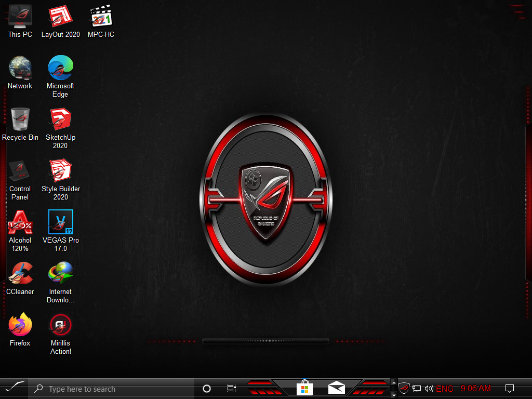Open clock showing 9:06 AM

pyautogui.click(x=476, y=389)
